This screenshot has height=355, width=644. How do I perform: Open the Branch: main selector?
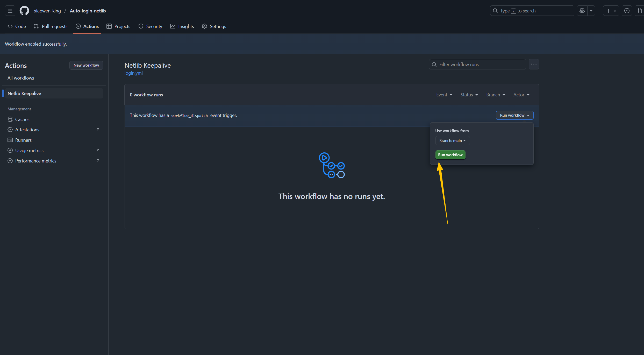452,140
